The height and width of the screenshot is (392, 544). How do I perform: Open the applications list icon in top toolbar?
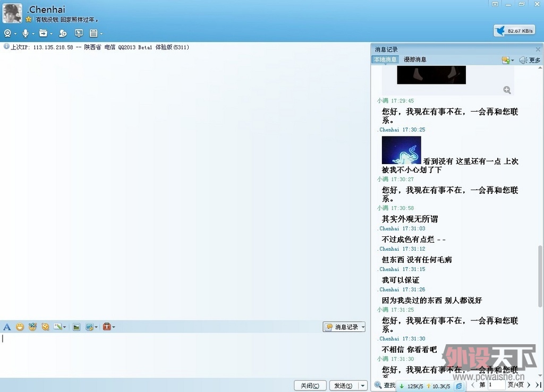[93, 33]
